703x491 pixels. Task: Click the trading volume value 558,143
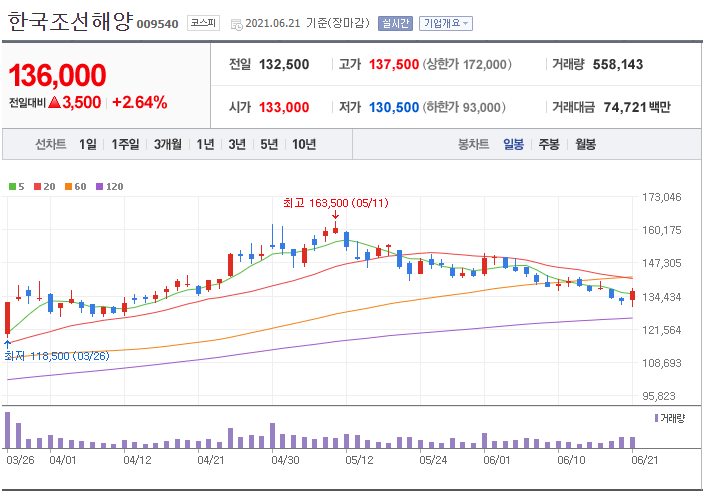coord(618,65)
